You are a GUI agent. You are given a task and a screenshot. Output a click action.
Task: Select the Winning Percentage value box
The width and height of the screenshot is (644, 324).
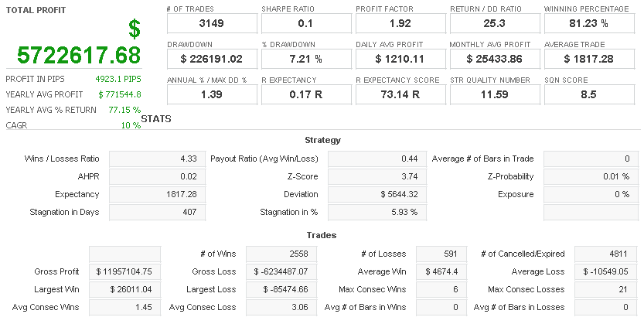pos(588,22)
